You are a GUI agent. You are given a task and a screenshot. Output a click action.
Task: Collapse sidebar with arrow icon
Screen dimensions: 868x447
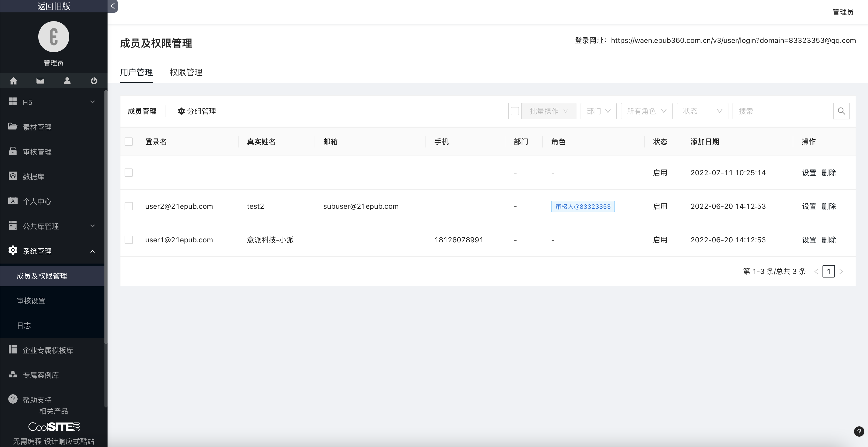click(x=112, y=6)
